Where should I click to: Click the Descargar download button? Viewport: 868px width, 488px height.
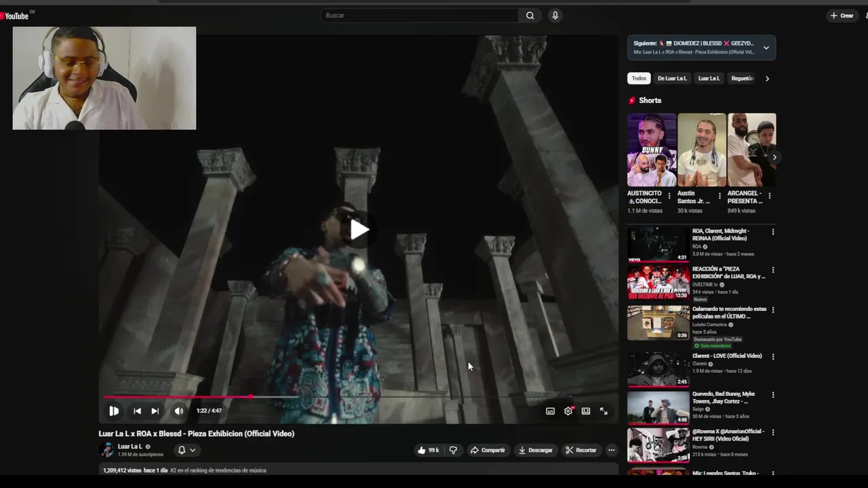click(x=536, y=450)
